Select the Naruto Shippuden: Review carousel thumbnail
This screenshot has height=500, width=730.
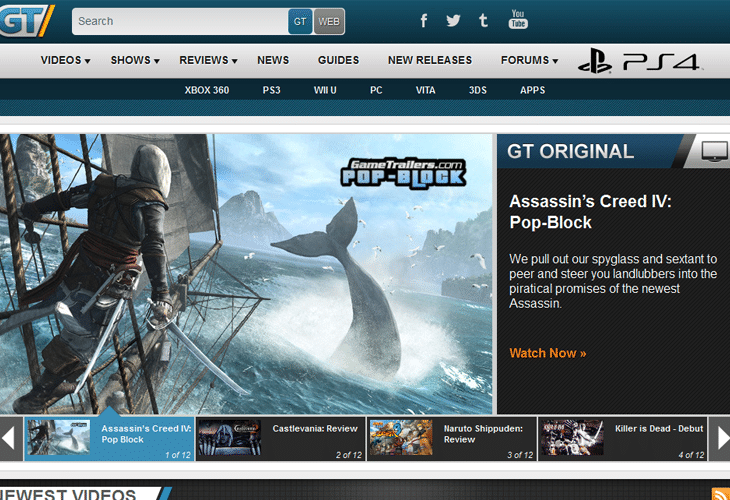[401, 438]
